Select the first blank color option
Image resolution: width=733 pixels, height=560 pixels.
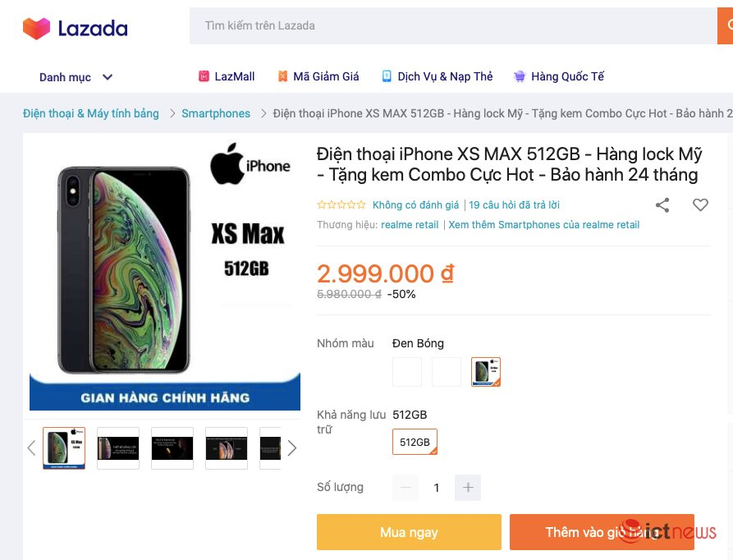pos(407,372)
